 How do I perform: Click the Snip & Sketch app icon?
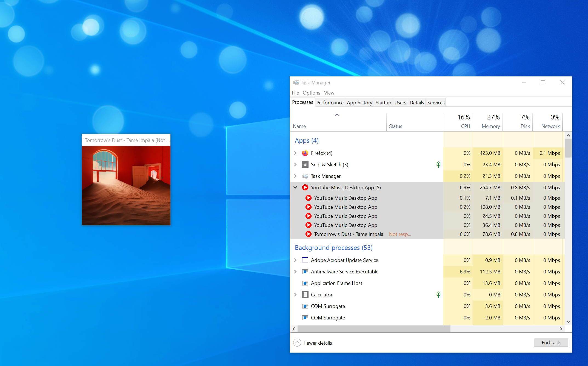coord(305,164)
